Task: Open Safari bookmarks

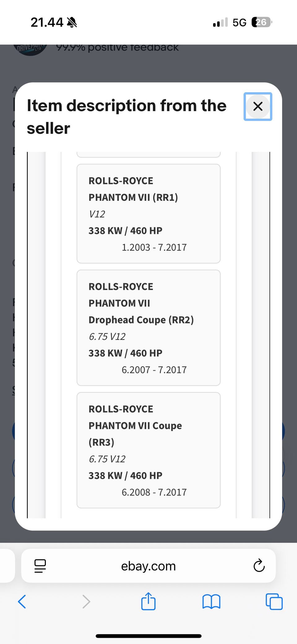Action: point(211,602)
